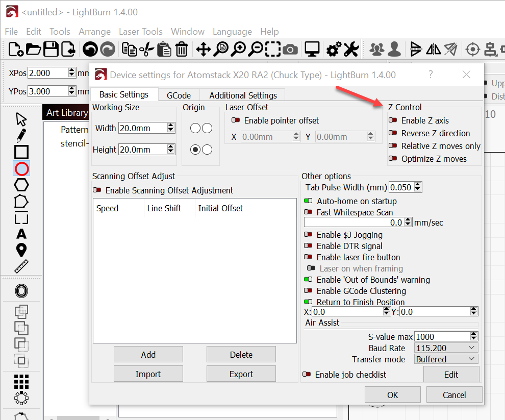Open the grid Array tool
This screenshot has width=505, height=420.
(21, 381)
